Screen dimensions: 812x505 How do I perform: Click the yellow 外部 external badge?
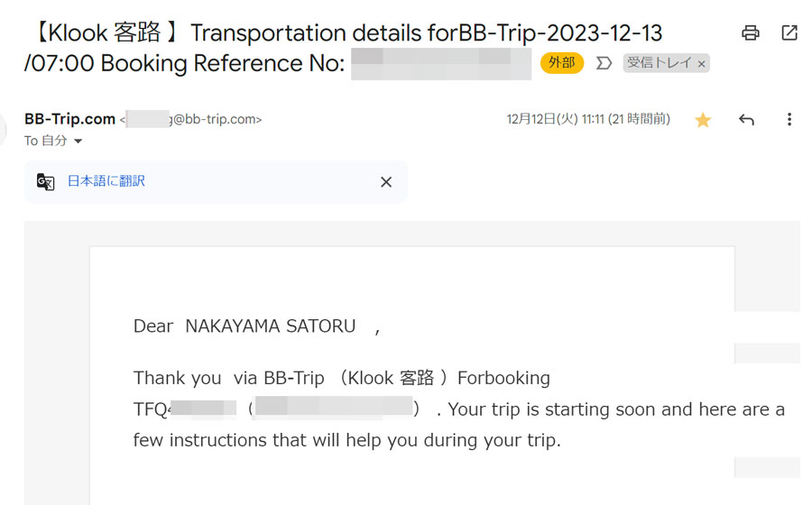562,63
